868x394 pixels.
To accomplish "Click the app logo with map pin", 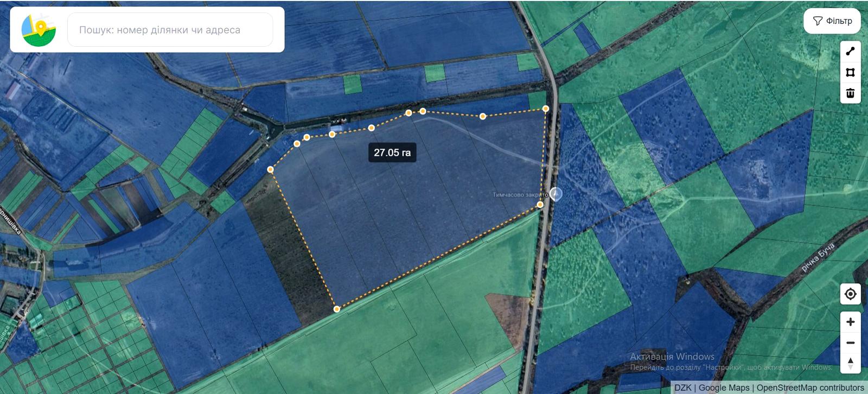I will 39,30.
